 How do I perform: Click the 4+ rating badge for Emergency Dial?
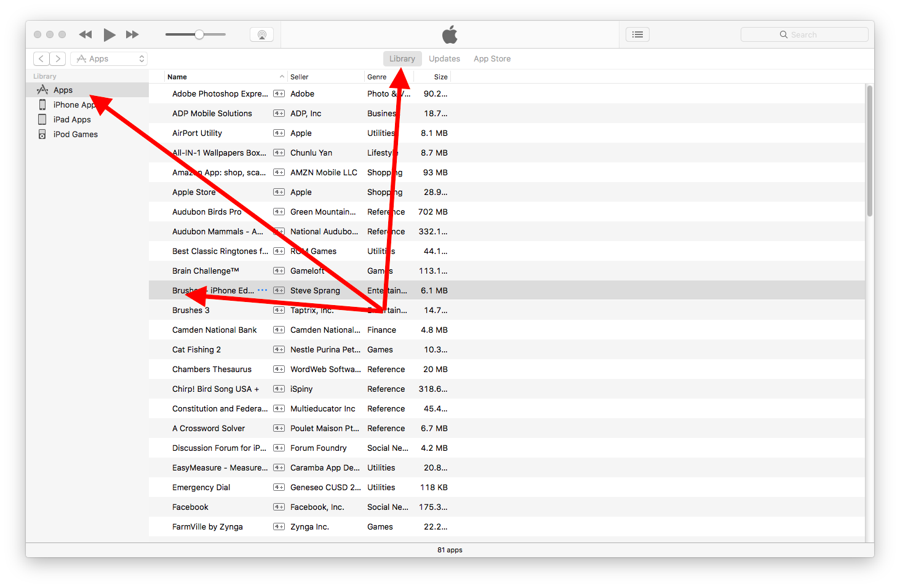pyautogui.click(x=279, y=487)
